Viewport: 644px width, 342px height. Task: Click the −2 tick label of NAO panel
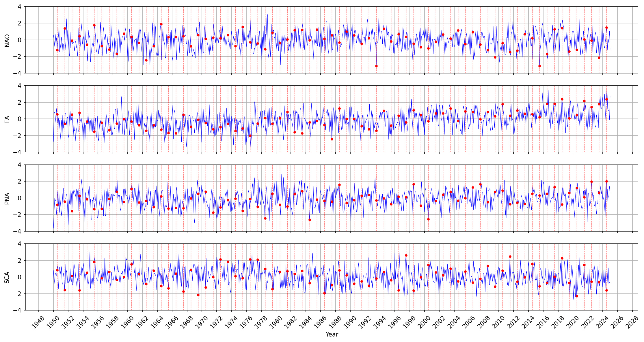tap(18, 57)
